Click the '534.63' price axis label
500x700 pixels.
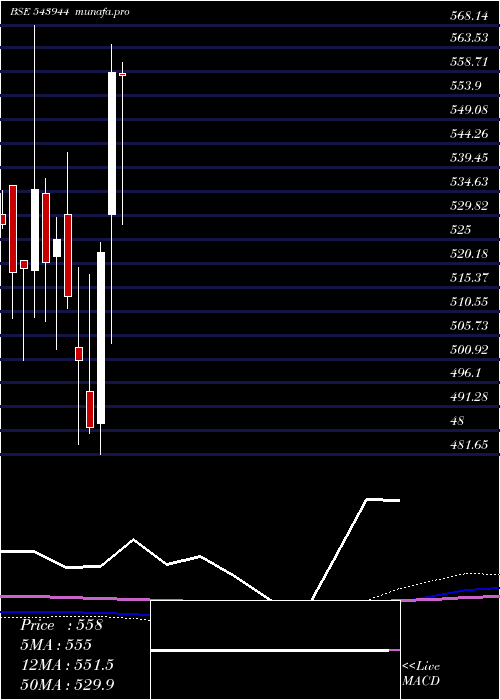[x=468, y=182]
